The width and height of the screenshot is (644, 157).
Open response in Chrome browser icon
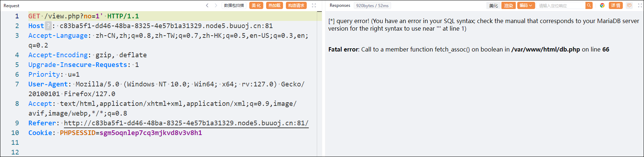point(602,5)
